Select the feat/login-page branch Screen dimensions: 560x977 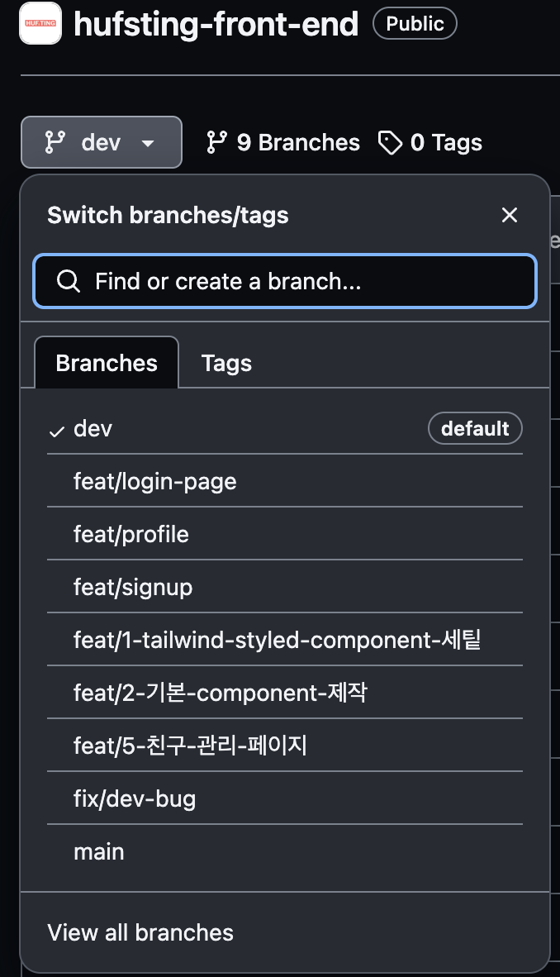[155, 481]
